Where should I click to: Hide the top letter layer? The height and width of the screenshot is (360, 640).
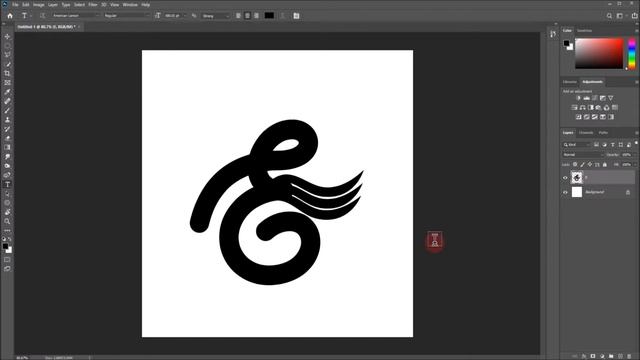pos(565,178)
